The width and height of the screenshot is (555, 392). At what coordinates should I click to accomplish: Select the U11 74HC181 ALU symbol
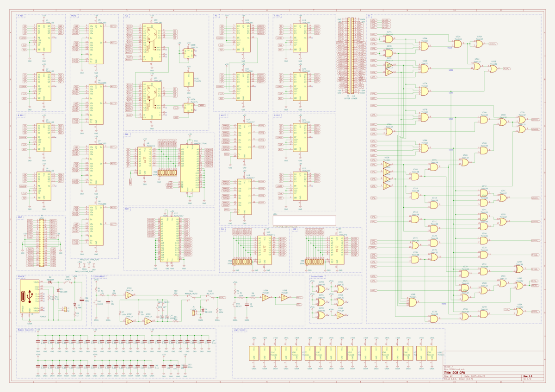coord(152,101)
